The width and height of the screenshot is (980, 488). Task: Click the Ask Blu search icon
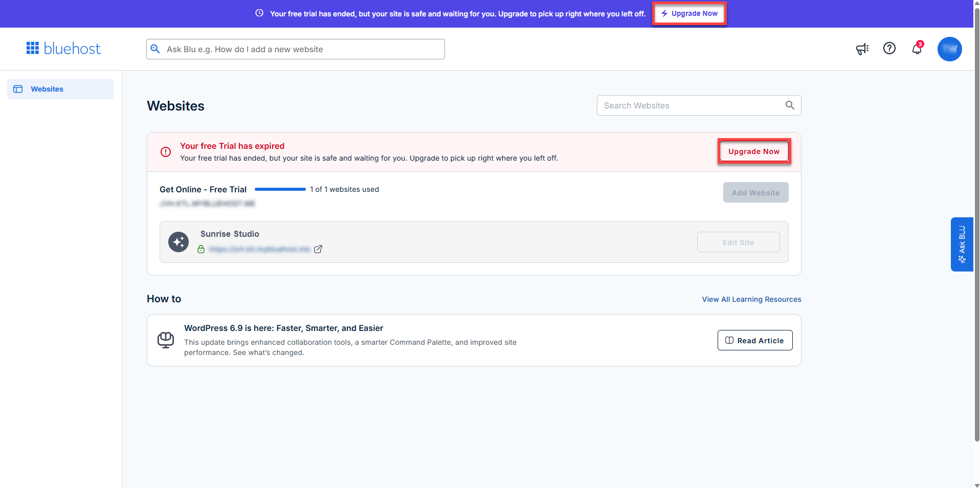(155, 49)
